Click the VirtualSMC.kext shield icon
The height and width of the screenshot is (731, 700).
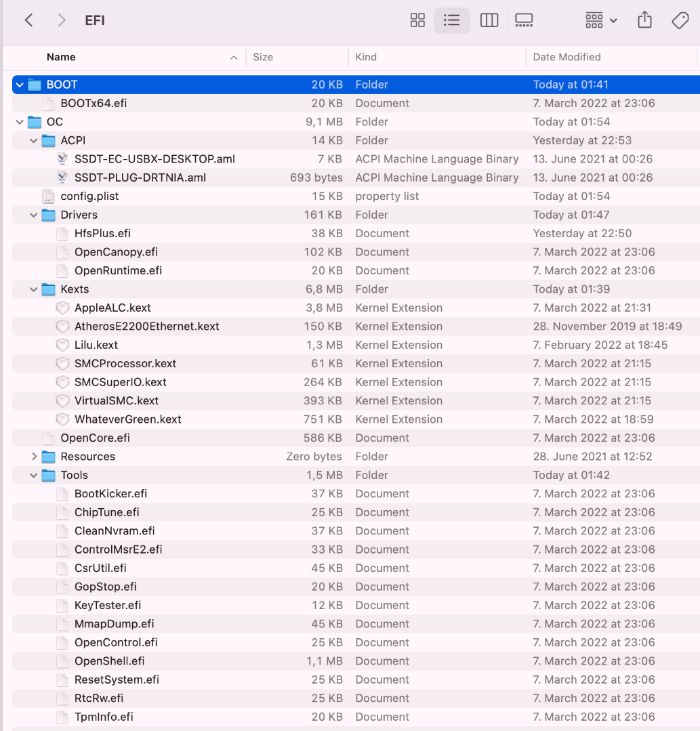tap(62, 400)
